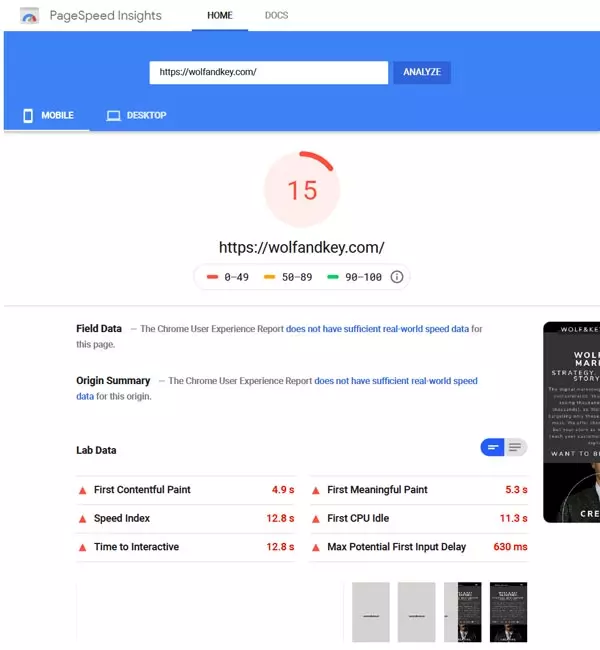Switch to the MOBILE tab
The width and height of the screenshot is (600, 650).
pyautogui.click(x=47, y=115)
